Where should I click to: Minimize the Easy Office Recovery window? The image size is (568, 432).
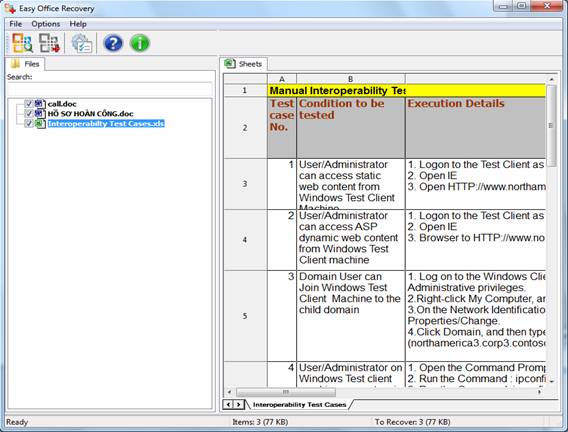(x=504, y=6)
